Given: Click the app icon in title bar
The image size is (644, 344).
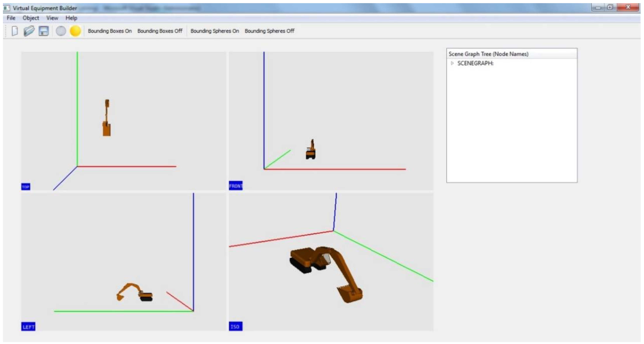Looking at the screenshot, I should point(7,8).
